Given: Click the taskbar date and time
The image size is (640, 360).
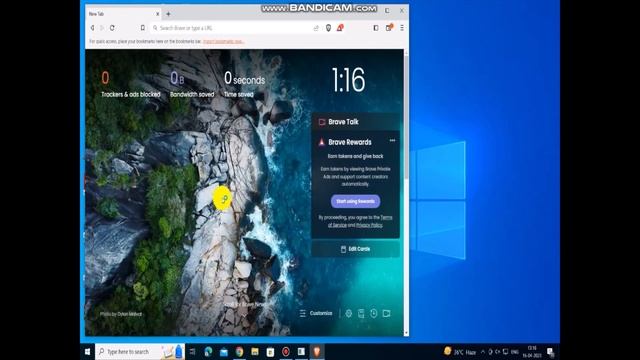Looking at the screenshot, I should [x=532, y=351].
